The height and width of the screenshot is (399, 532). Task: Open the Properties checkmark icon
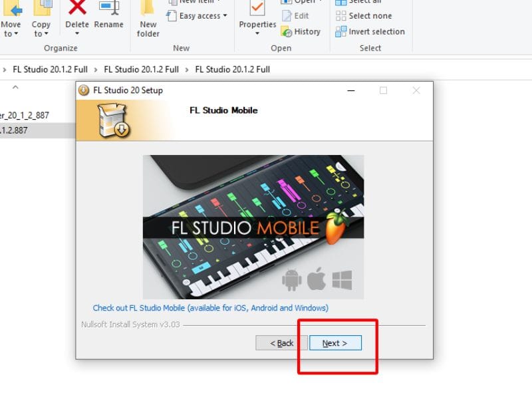tap(257, 7)
